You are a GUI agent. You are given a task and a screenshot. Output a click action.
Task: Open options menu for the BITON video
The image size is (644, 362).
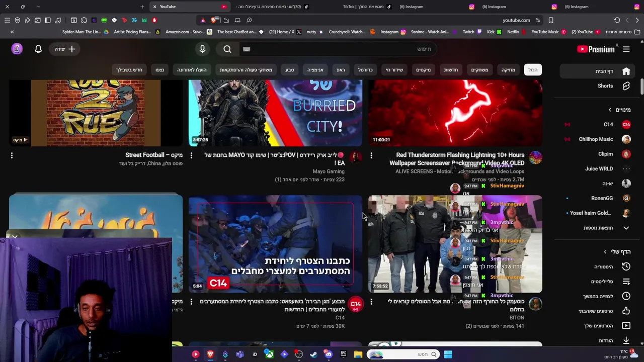[x=371, y=302]
